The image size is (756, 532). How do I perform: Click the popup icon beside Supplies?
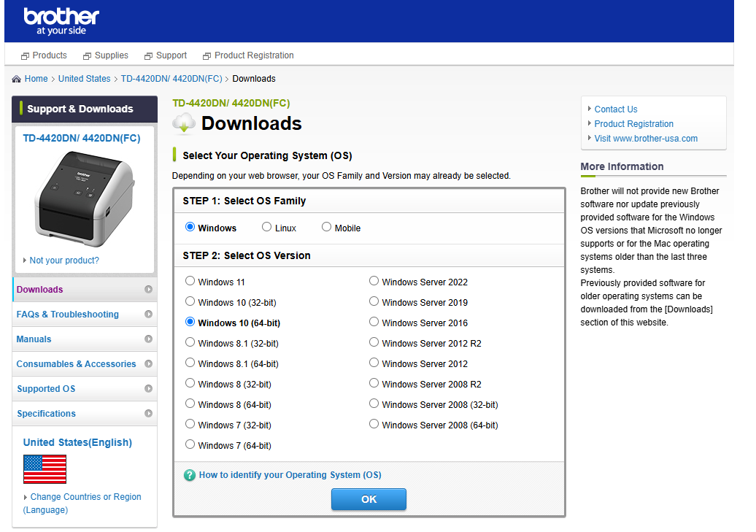pos(88,56)
